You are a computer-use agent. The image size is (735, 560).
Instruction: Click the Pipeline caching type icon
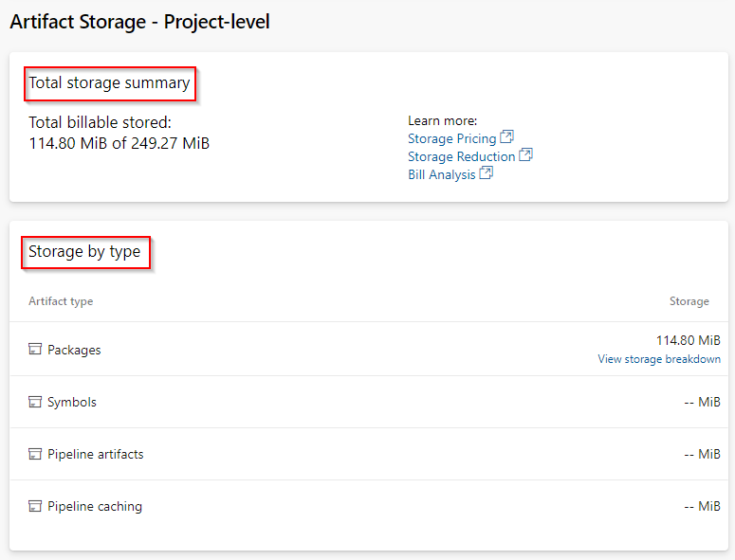click(x=35, y=506)
